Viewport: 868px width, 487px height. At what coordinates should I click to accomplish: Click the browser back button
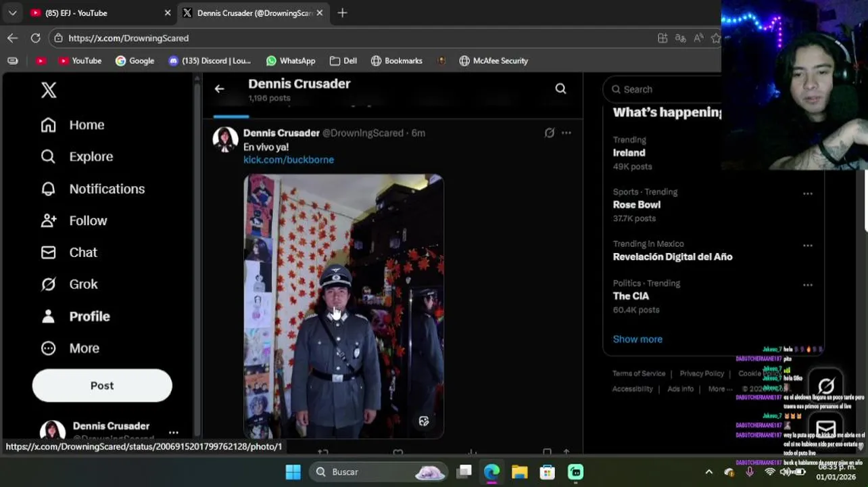point(12,38)
